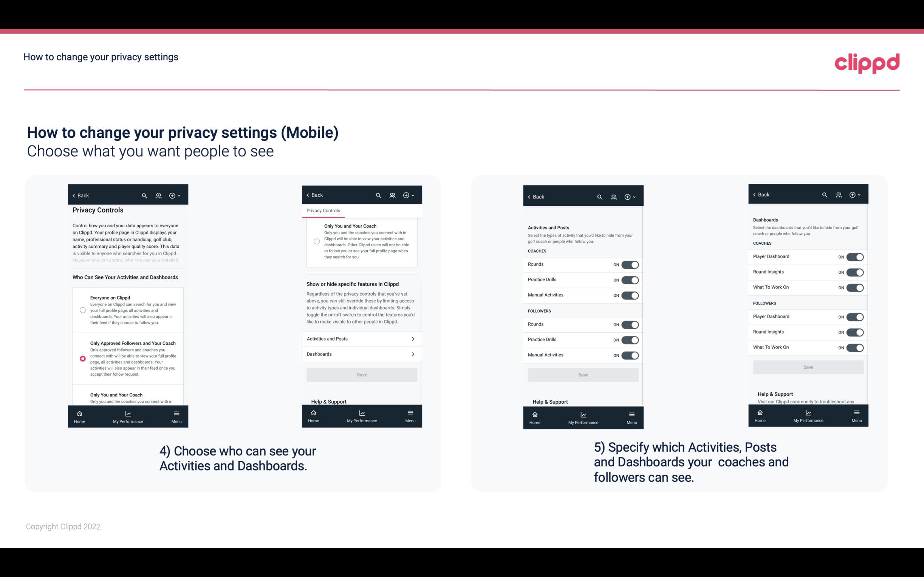Tap the Profile icon in top bar
The width and height of the screenshot is (924, 577).
tap(158, 195)
